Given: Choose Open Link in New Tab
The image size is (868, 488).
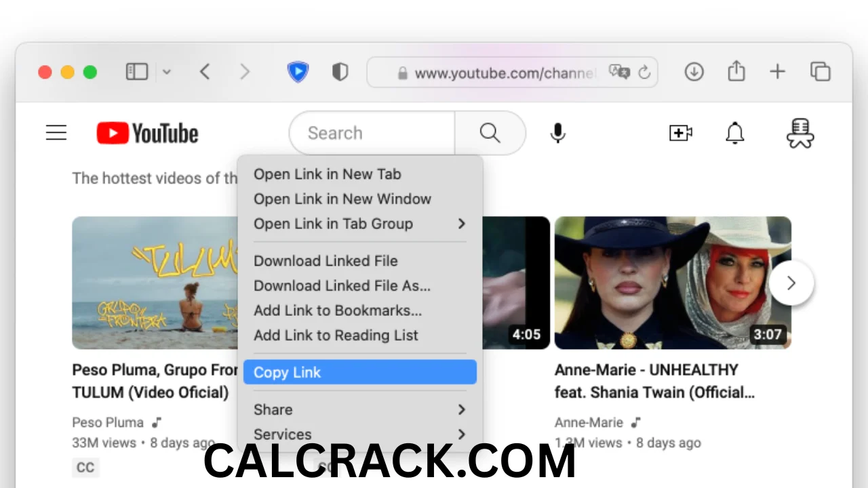Looking at the screenshot, I should (x=360, y=174).
